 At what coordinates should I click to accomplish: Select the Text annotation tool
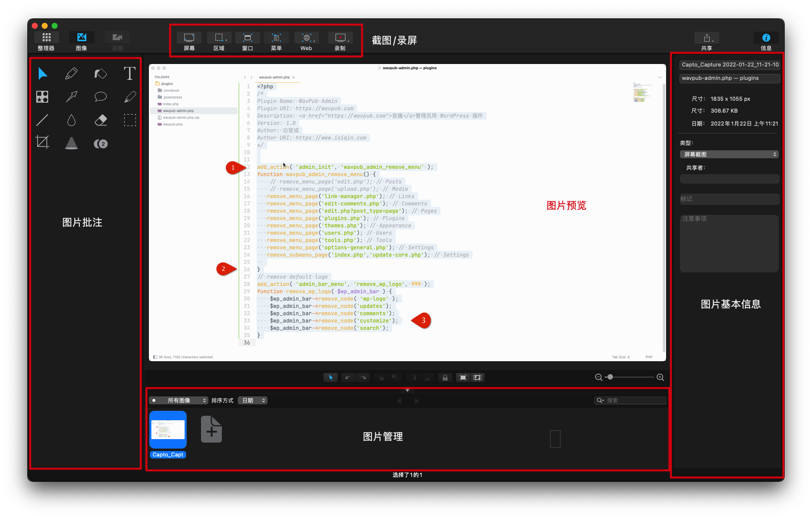pyautogui.click(x=130, y=74)
